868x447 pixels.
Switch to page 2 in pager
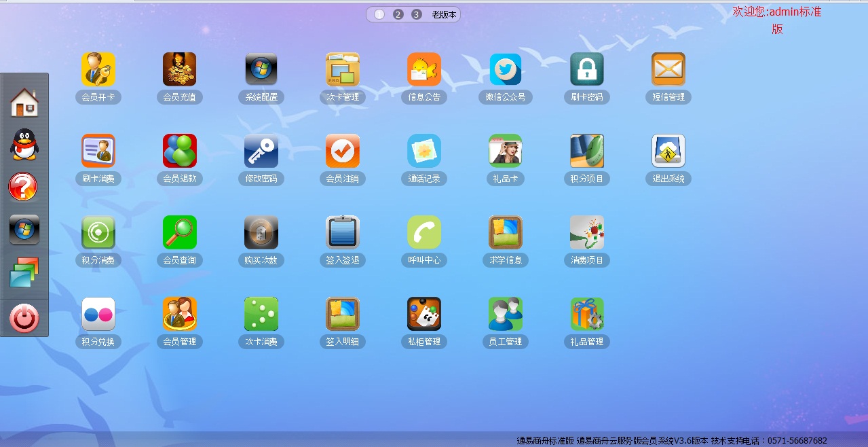point(398,14)
